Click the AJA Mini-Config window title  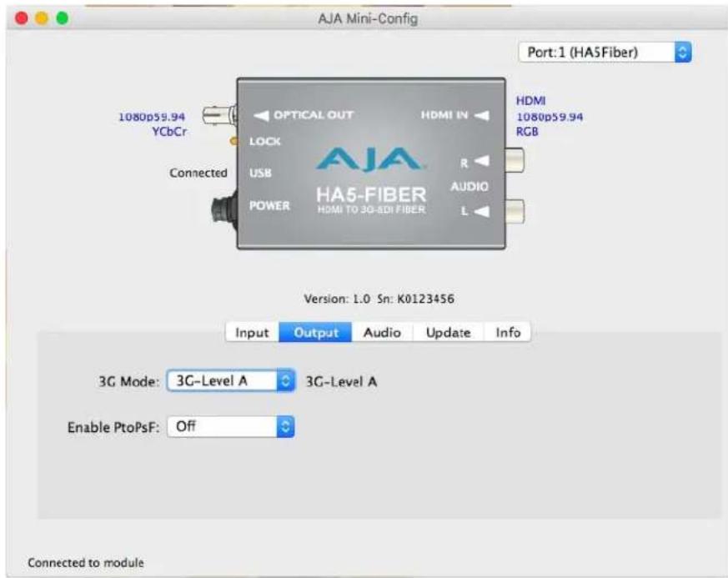pyautogui.click(x=368, y=18)
